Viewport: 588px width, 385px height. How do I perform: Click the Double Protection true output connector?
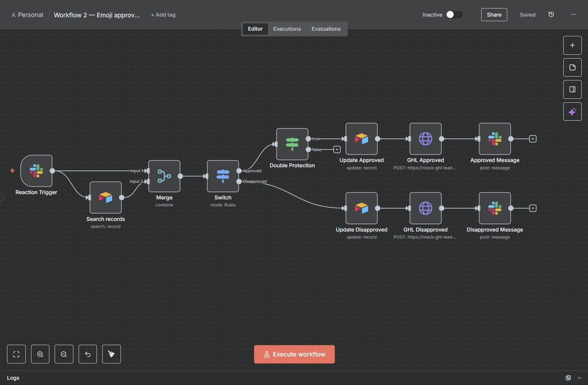click(x=308, y=139)
